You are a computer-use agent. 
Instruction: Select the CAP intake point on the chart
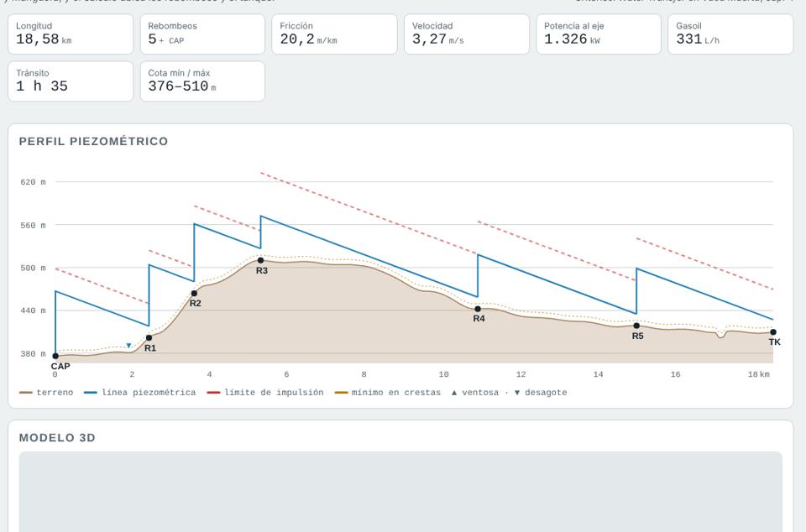coord(55,356)
